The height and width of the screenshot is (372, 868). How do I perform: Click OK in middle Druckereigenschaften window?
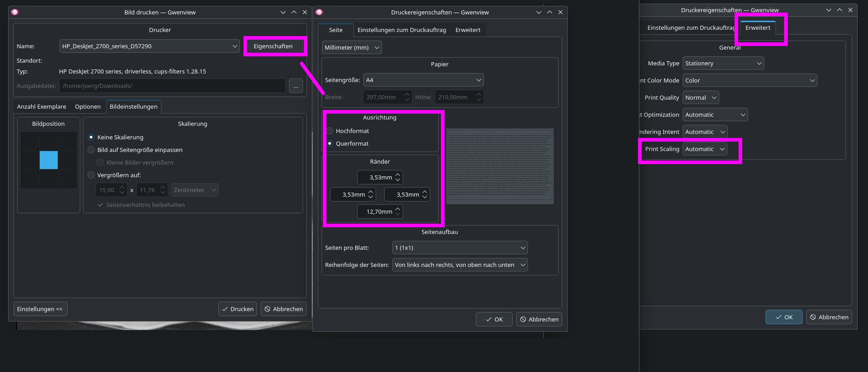point(494,319)
